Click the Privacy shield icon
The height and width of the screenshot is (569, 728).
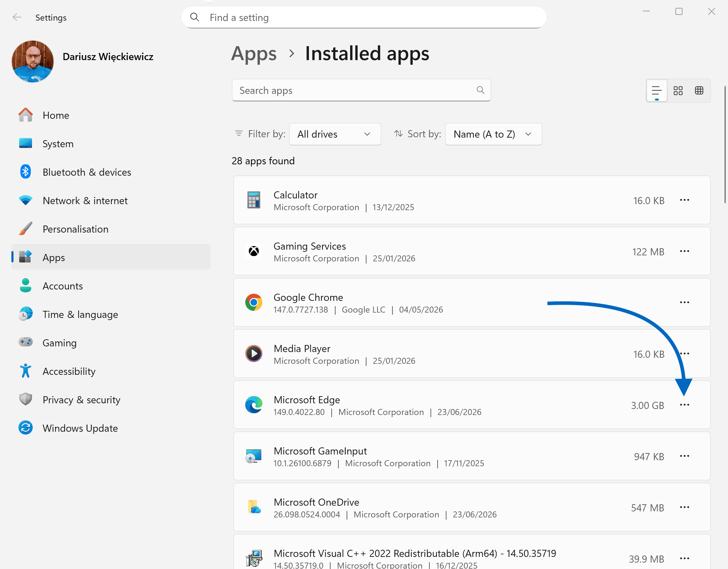pos(26,399)
